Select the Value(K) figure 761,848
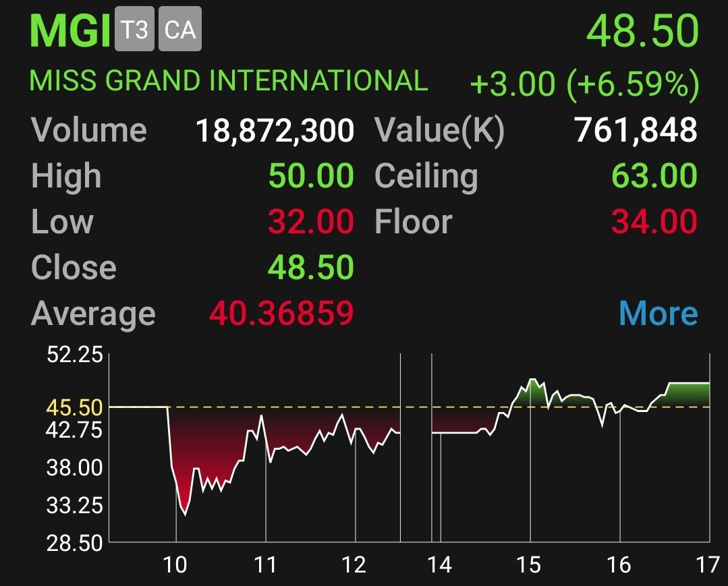728x586 pixels. tap(635, 130)
